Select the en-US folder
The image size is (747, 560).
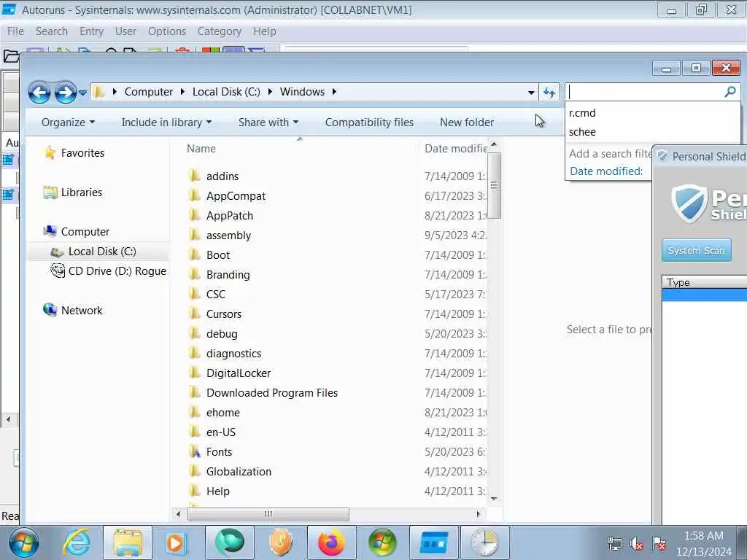pos(220,432)
